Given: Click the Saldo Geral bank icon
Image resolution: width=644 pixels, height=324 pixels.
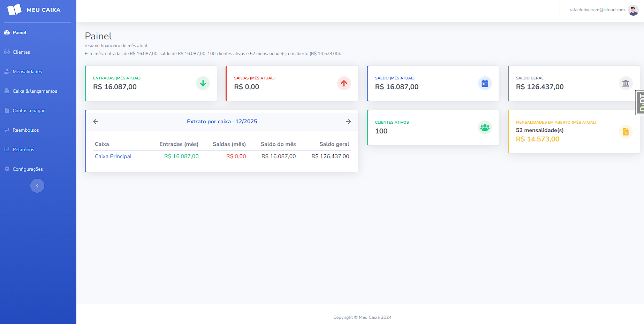Looking at the screenshot, I should pyautogui.click(x=626, y=83).
